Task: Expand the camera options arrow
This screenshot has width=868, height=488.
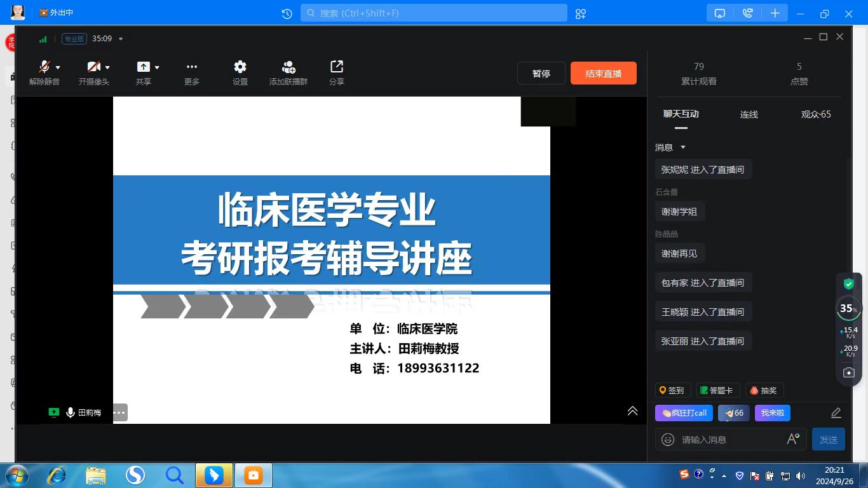Action: pyautogui.click(x=107, y=67)
